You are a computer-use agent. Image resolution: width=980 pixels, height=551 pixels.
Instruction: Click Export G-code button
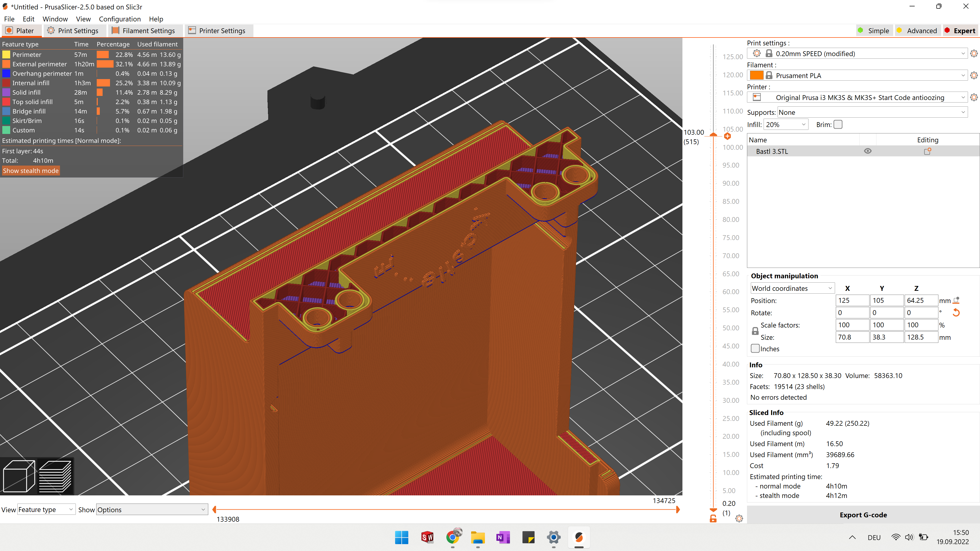point(863,515)
